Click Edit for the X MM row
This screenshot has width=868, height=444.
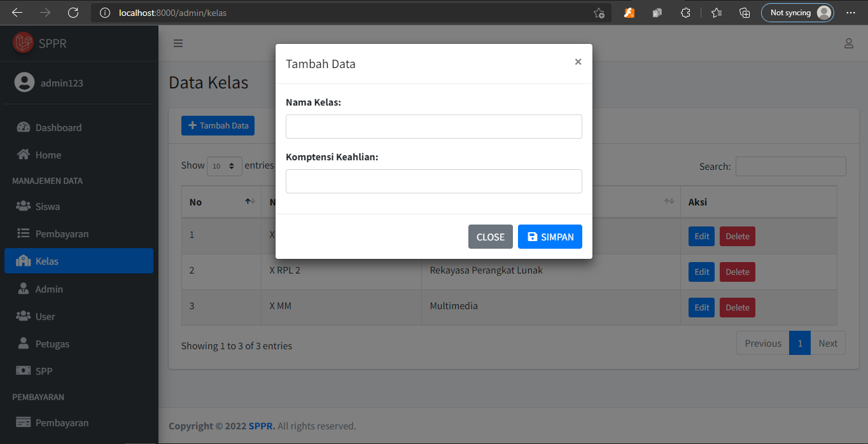[x=701, y=307]
